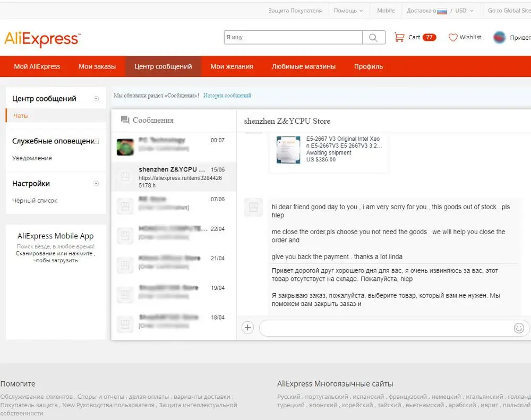Click Русский language site link
This screenshot has width=531, height=420.
pos(289,397)
